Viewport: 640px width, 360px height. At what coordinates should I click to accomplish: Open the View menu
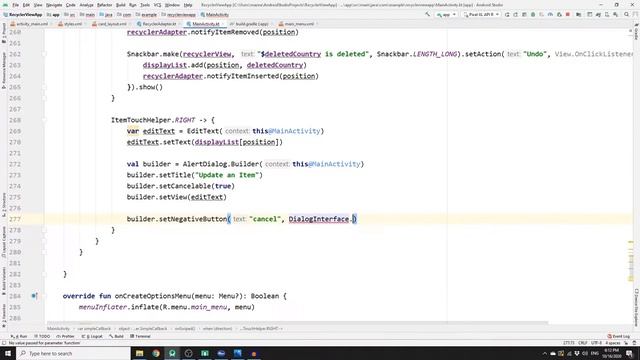[x=38, y=5]
